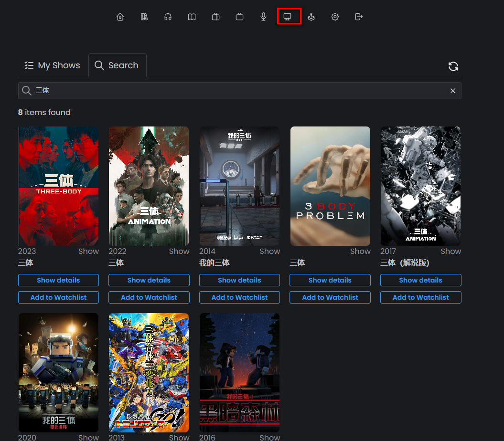Open the headphones audio section
The height and width of the screenshot is (441, 504).
168,17
